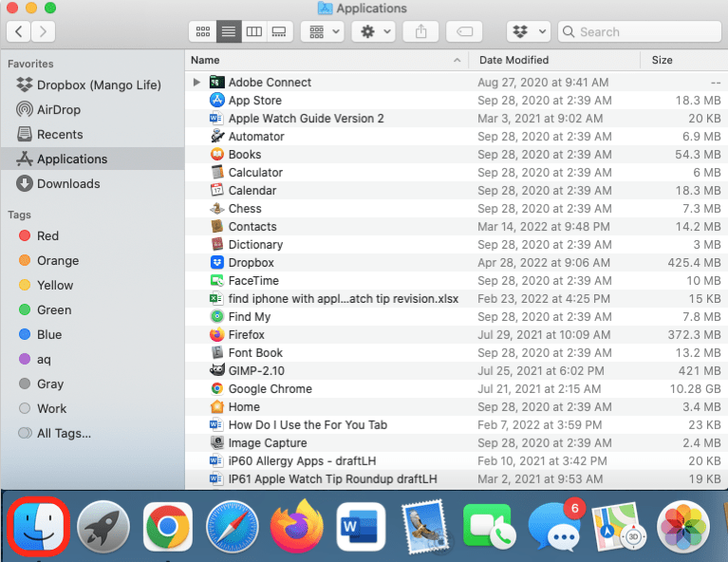This screenshot has width=728, height=562.
Task: Open Microsoft Word from the Dock
Action: pos(361,526)
